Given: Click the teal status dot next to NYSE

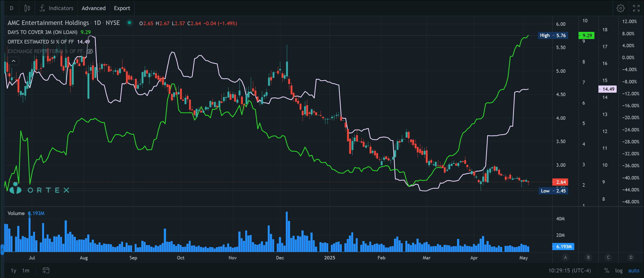Looking at the screenshot, I should click(129, 23).
